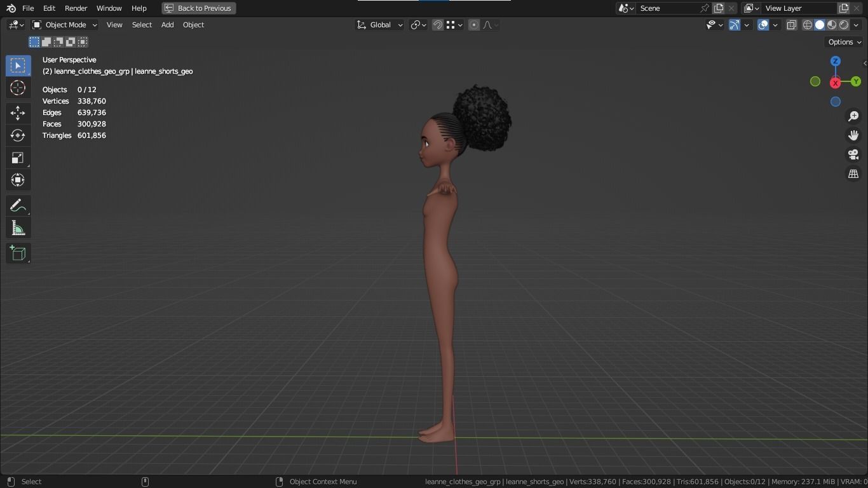The image size is (868, 488).
Task: Expand the sidebar arrow at right edge
Action: (865, 64)
